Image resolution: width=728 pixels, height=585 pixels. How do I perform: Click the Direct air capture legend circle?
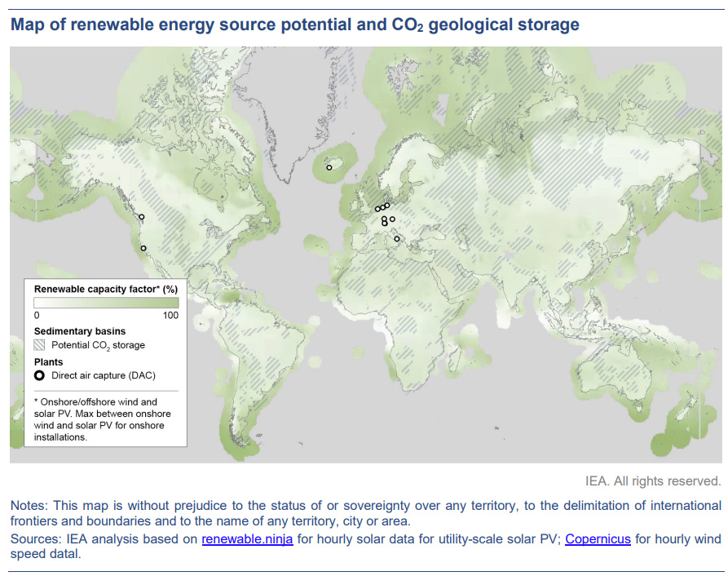(x=39, y=375)
